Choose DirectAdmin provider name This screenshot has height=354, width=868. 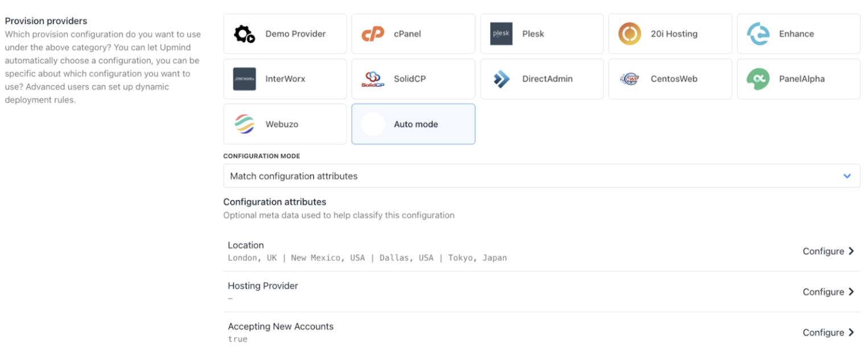(548, 79)
